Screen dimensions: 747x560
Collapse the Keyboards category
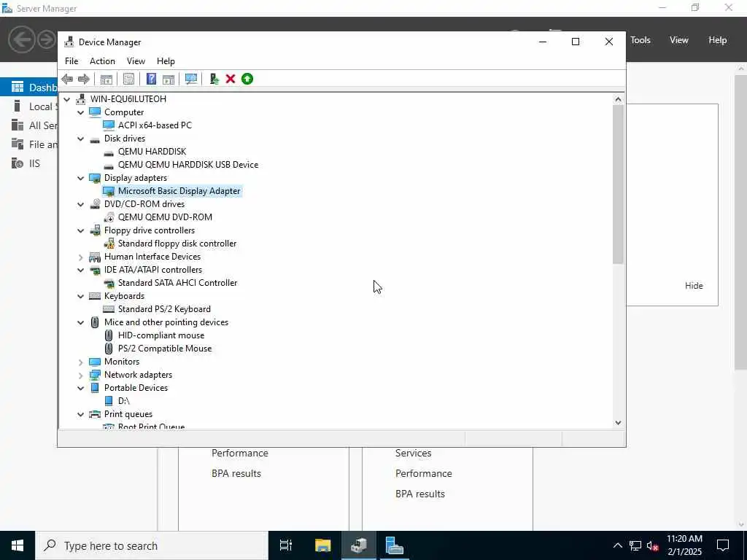point(81,296)
